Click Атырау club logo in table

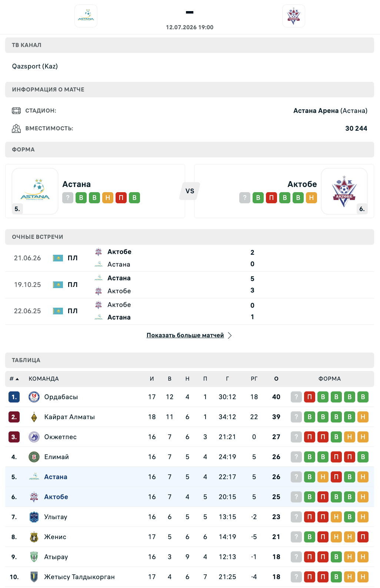point(34,557)
